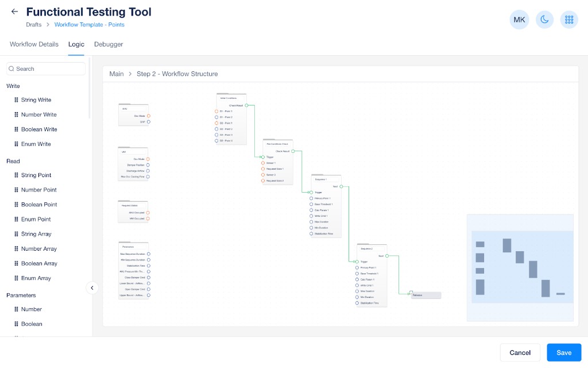588x368 pixels.
Task: Click the Enum Array drag handle
Action: coord(16,278)
